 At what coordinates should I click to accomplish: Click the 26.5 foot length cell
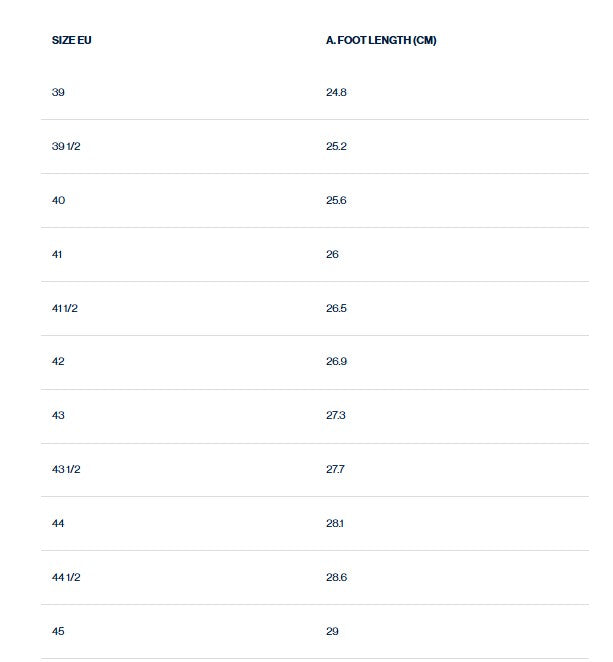point(336,308)
